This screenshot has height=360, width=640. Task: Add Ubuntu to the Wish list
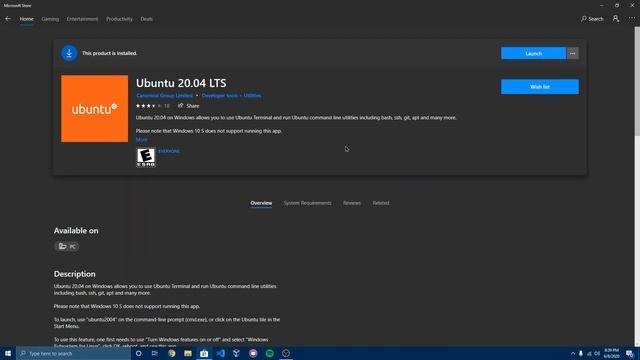[x=540, y=87]
